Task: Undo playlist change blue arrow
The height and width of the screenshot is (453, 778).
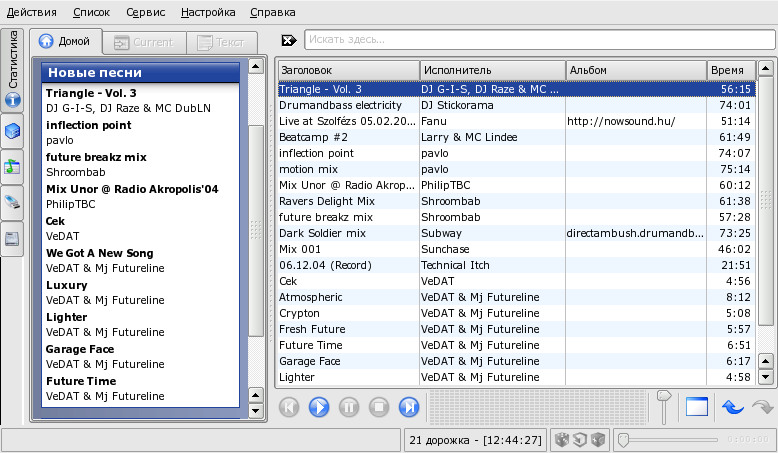Action: pos(733,407)
